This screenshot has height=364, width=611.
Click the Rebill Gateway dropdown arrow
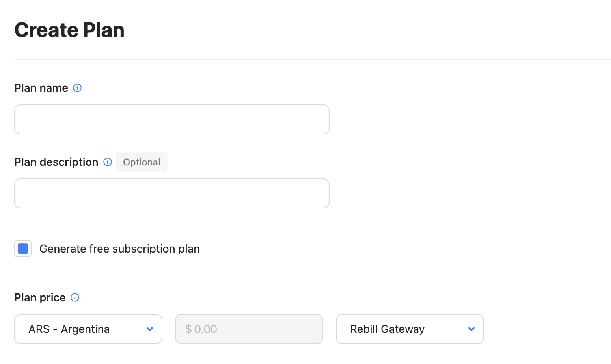tap(471, 329)
